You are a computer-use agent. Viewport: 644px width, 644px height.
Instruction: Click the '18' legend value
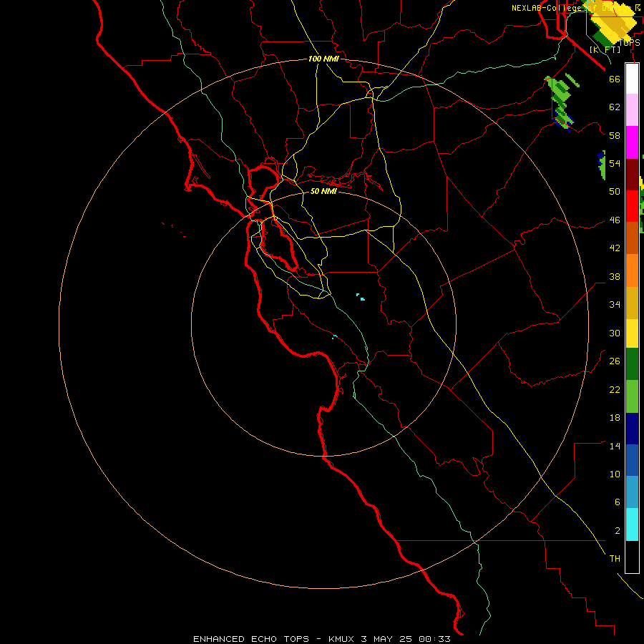(615, 418)
